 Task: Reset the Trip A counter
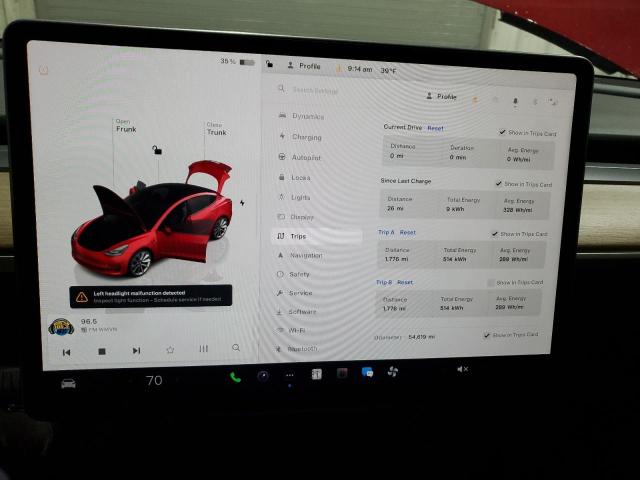(407, 233)
